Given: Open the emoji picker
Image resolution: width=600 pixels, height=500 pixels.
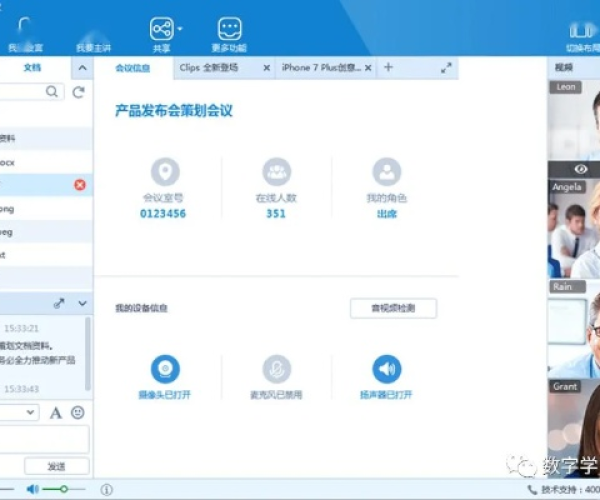Looking at the screenshot, I should click(78, 412).
